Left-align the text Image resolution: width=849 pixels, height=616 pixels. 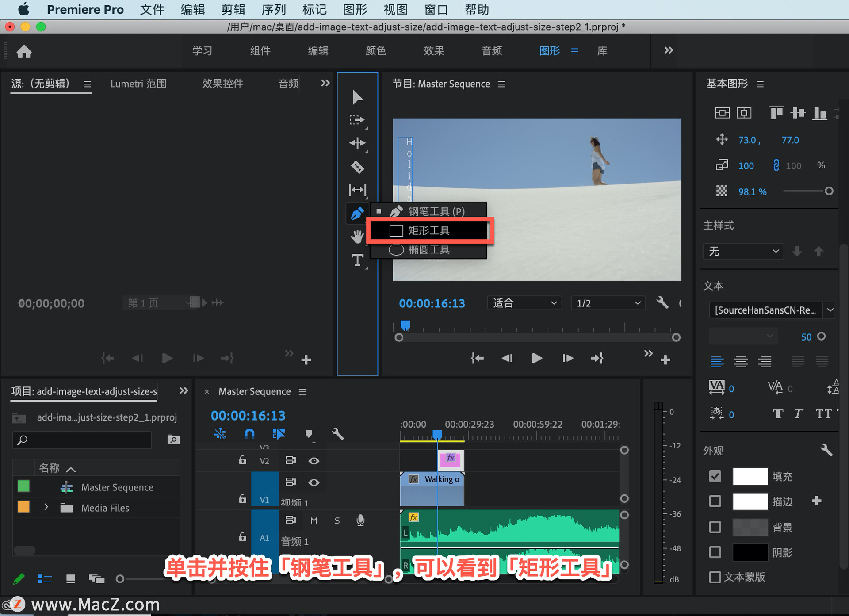pyautogui.click(x=717, y=361)
